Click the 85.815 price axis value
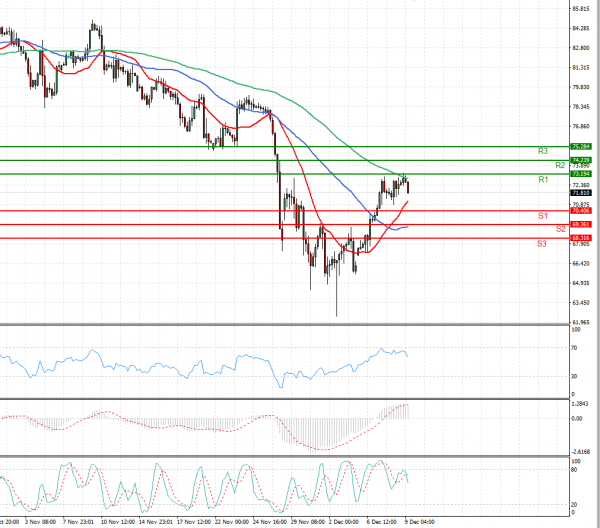This screenshot has width=600, height=528. pos(580,8)
